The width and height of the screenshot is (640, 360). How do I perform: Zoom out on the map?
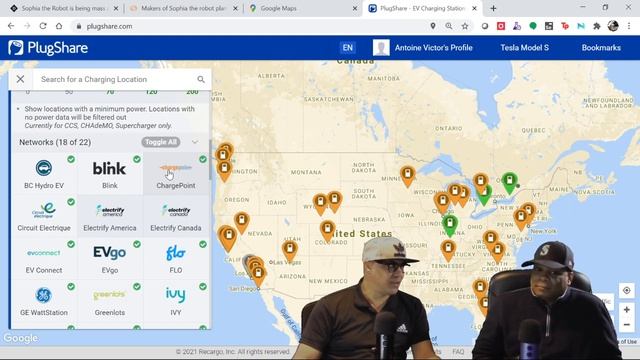coord(627,324)
